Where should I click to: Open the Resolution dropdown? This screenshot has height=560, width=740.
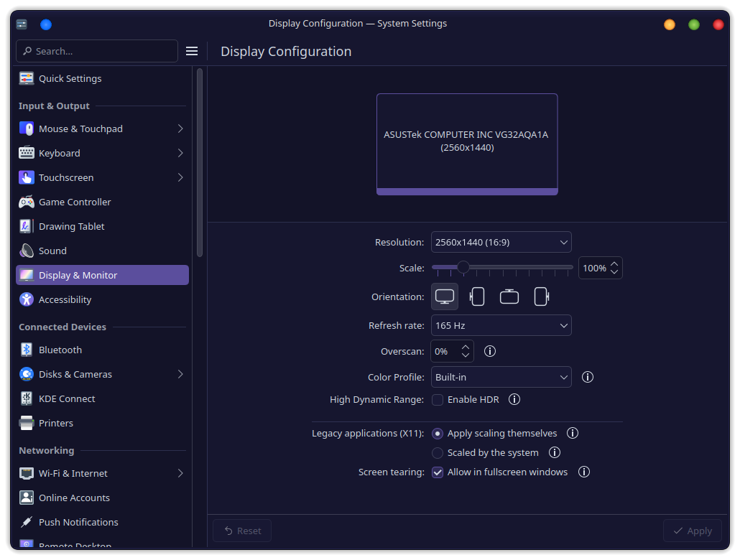point(501,242)
